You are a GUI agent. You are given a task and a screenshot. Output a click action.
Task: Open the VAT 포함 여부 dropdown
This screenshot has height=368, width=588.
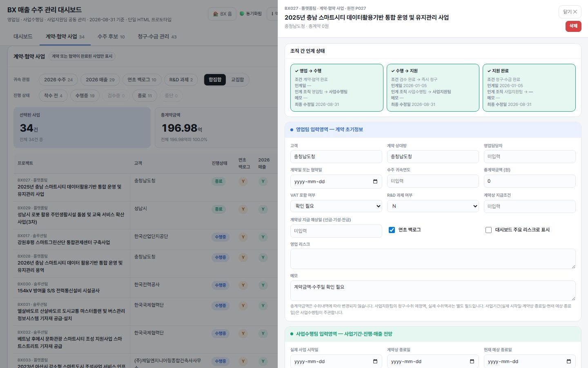(x=336, y=206)
